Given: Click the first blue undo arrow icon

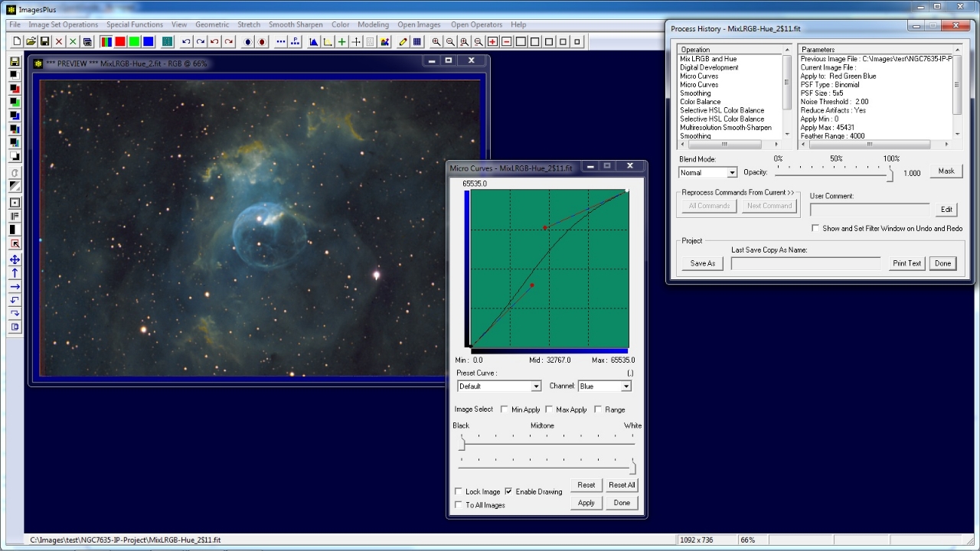Looking at the screenshot, I should click(x=186, y=41).
